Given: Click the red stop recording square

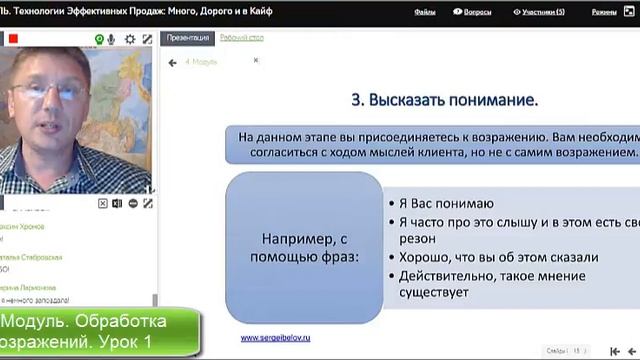Looking at the screenshot, I should click(x=13, y=38).
